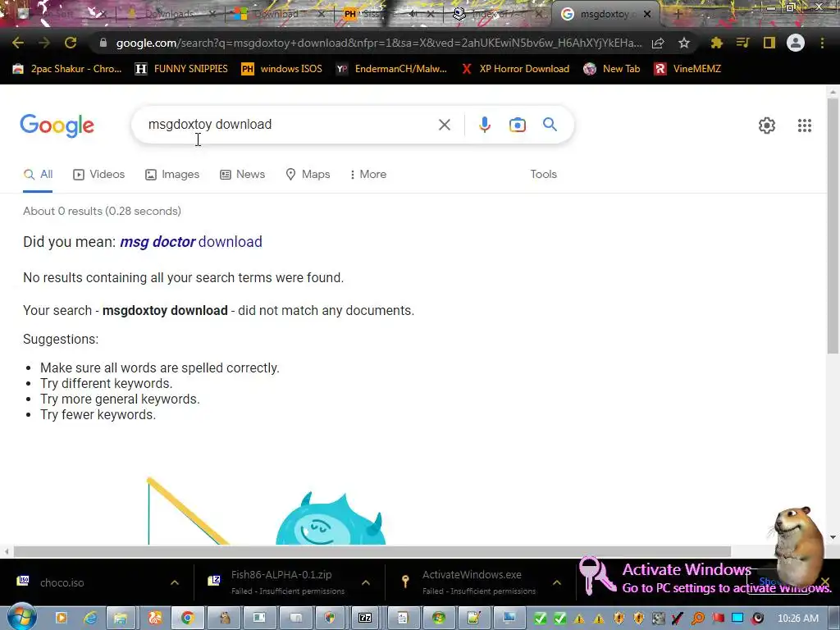Activate Chrome taskbar button
This screenshot has width=840, height=630.
[187, 619]
